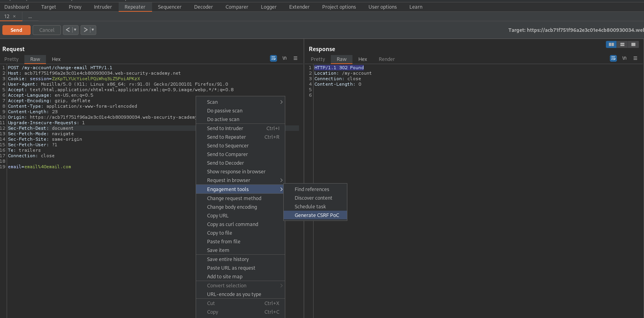Choose Send to Decoder
Image resolution: width=644 pixels, height=318 pixels.
240,163
